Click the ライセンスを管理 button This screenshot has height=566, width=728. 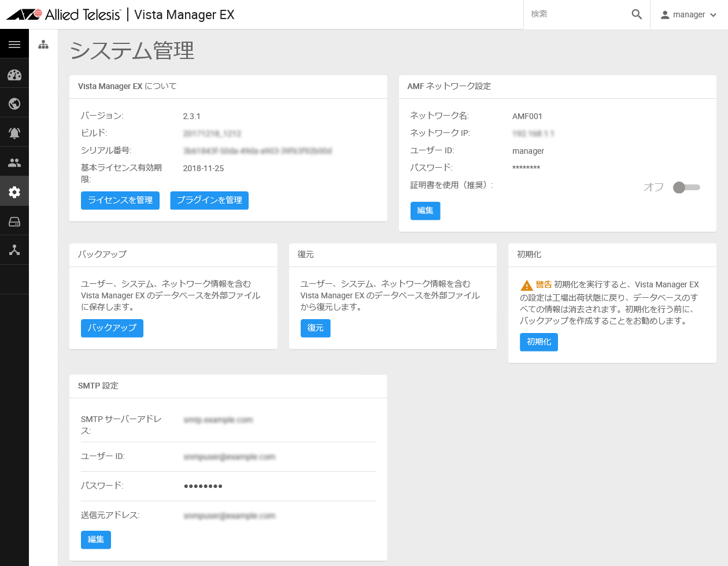point(120,200)
